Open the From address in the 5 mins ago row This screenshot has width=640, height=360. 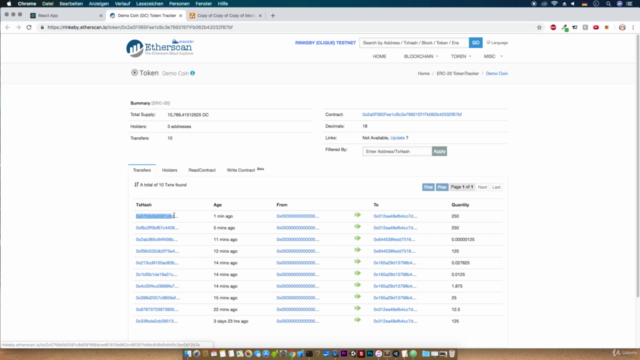(x=298, y=228)
